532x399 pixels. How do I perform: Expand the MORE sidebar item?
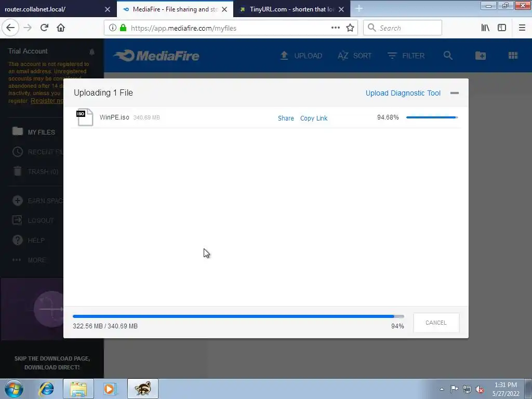[29, 260]
